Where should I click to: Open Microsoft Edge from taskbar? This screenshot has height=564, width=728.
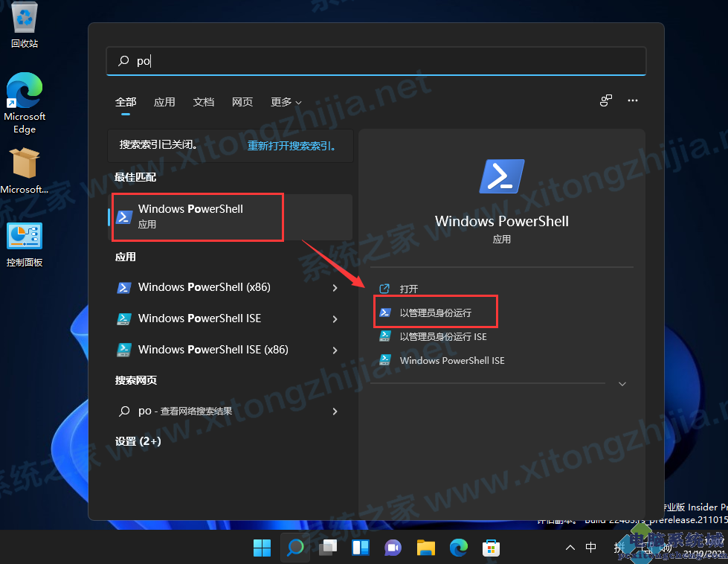point(459,548)
